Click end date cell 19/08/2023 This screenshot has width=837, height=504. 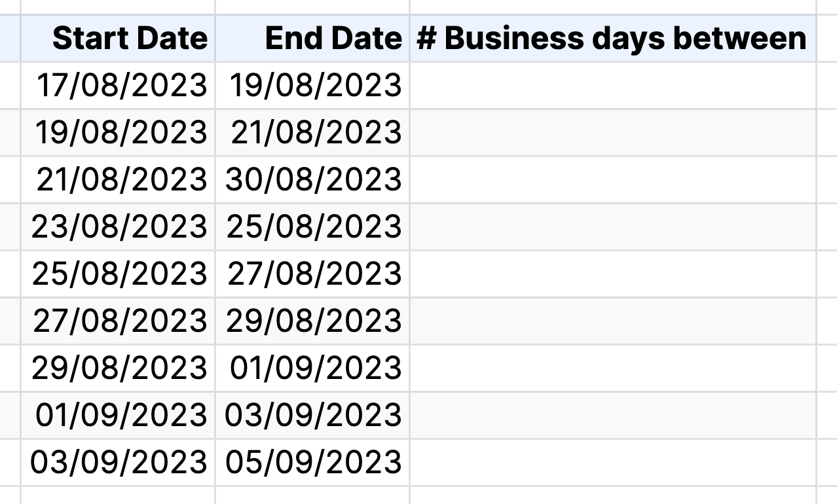click(x=312, y=86)
